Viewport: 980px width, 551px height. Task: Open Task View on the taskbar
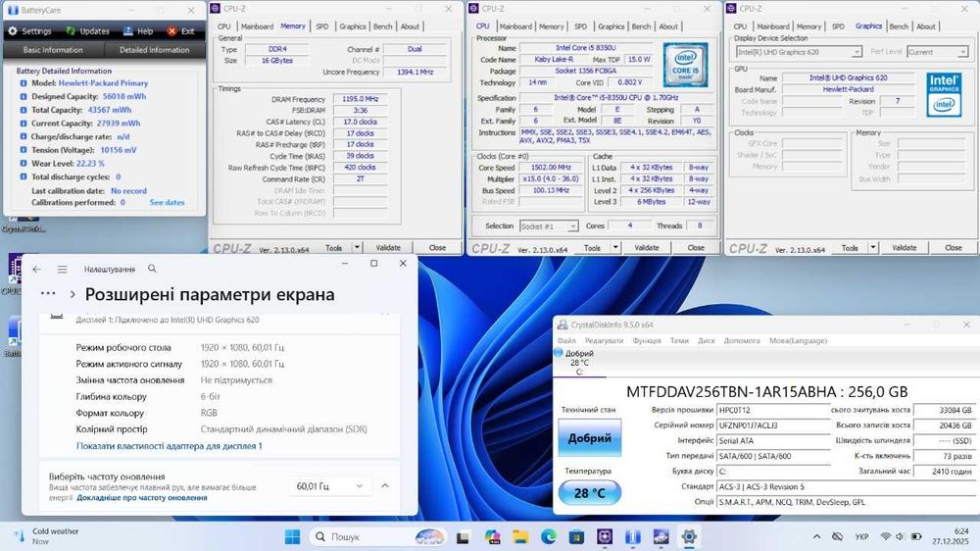(x=464, y=536)
